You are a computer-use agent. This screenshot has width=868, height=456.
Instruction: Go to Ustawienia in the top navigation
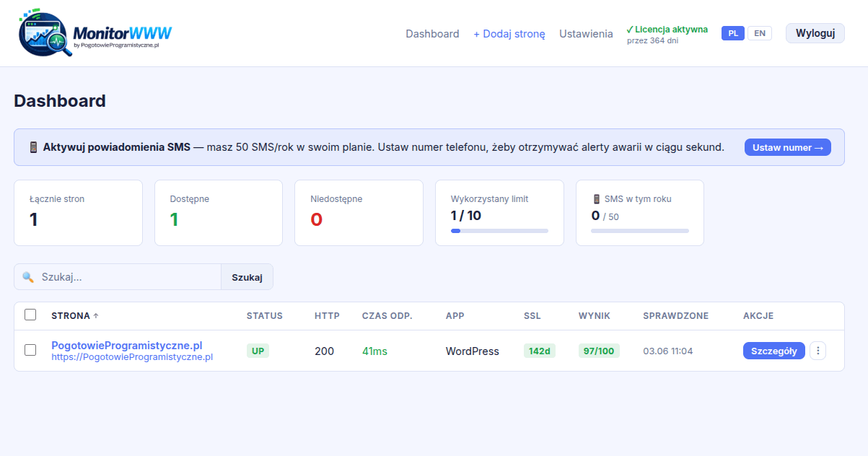(586, 34)
